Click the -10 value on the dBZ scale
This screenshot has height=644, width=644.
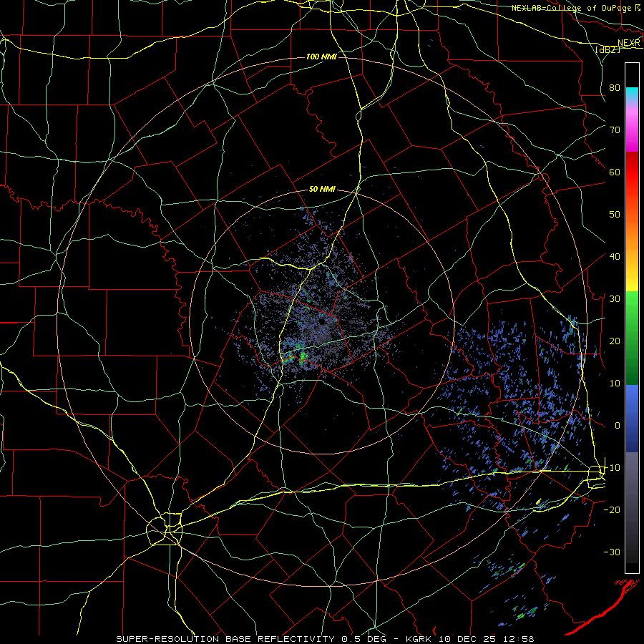612,468
